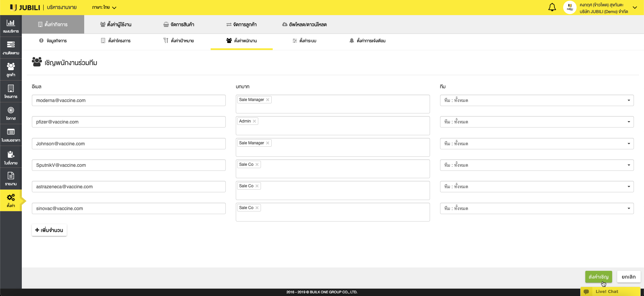The image size is (644, 296).
Task: Expand team dropdown for moderna@vaccine.com
Action: 629,100
